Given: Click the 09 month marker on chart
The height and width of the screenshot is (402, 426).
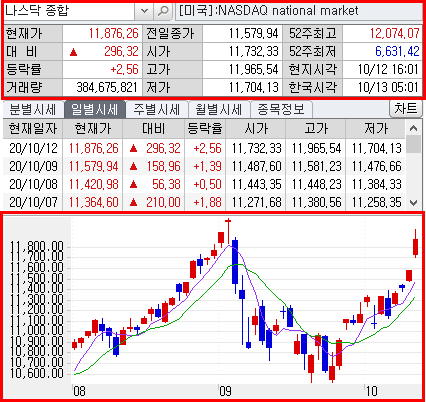Looking at the screenshot, I should 225,391.
